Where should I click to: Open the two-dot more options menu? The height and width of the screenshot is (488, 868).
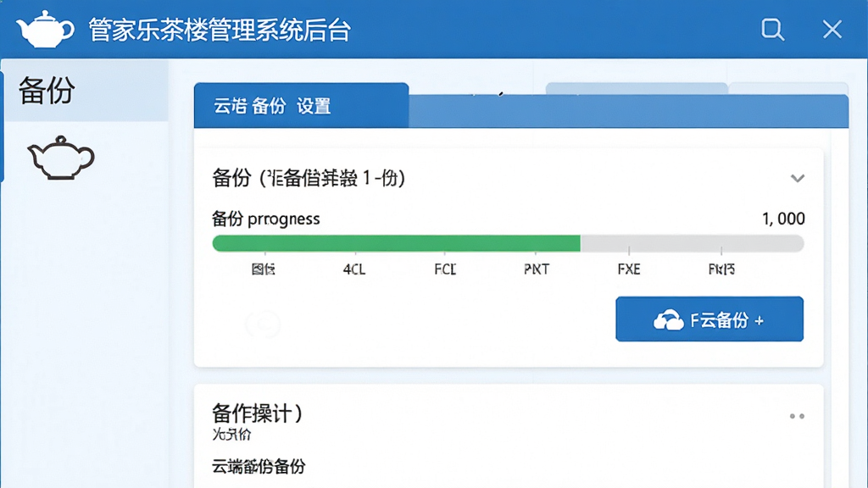pyautogui.click(x=797, y=416)
